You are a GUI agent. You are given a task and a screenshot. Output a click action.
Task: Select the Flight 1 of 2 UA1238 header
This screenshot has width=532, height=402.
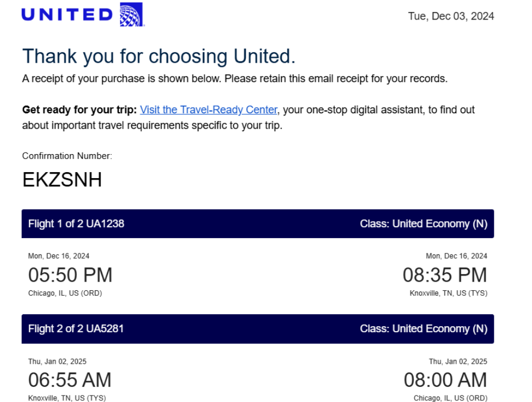(76, 224)
